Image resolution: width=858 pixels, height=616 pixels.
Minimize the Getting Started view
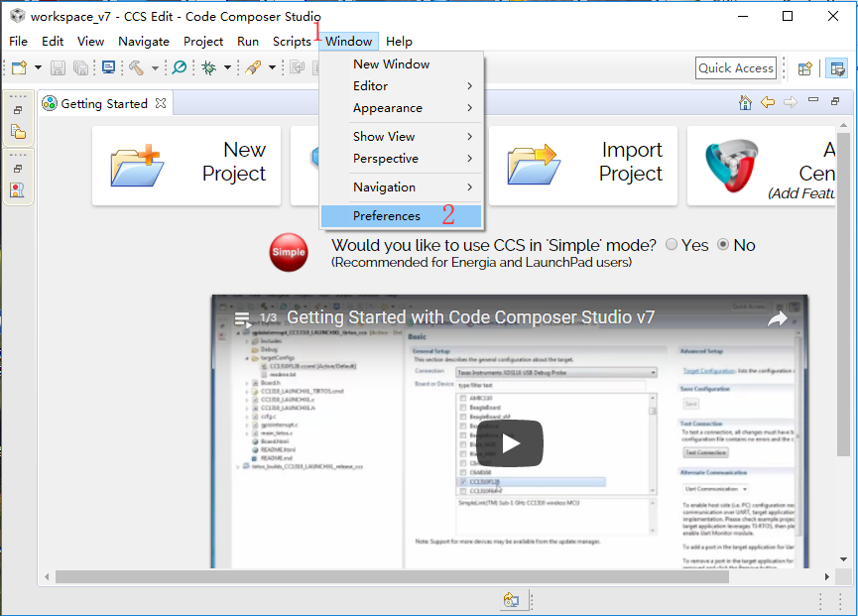tap(813, 99)
